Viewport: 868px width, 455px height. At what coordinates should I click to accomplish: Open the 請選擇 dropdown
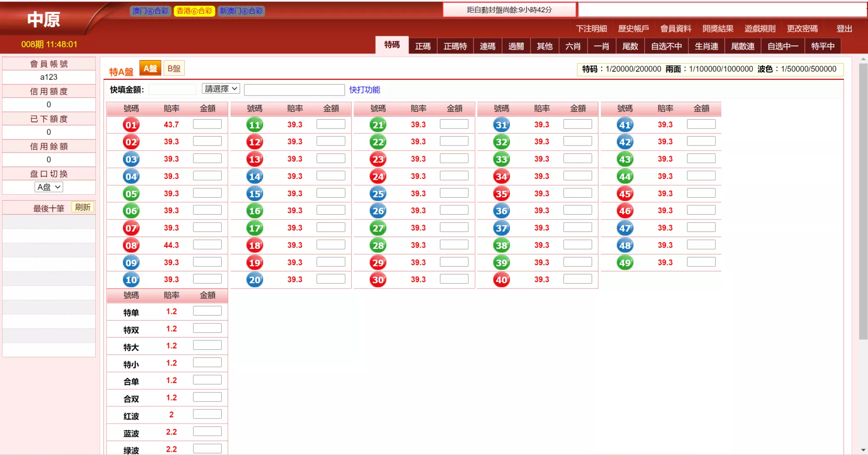(221, 89)
